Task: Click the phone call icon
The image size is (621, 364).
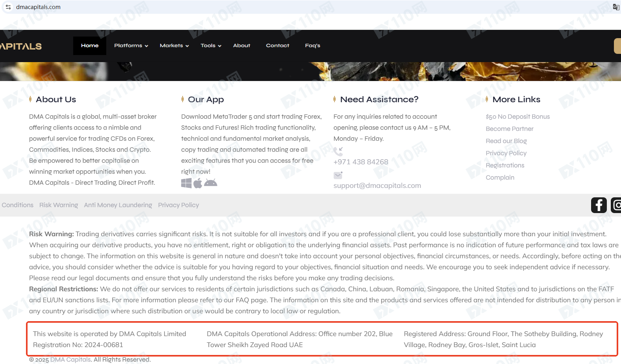Action: point(338,151)
